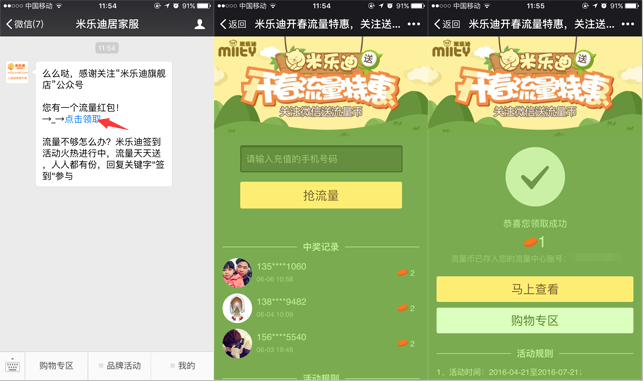Tap the 抢流量 yellow button
Viewport: 643px width, 381px height.
(x=321, y=195)
